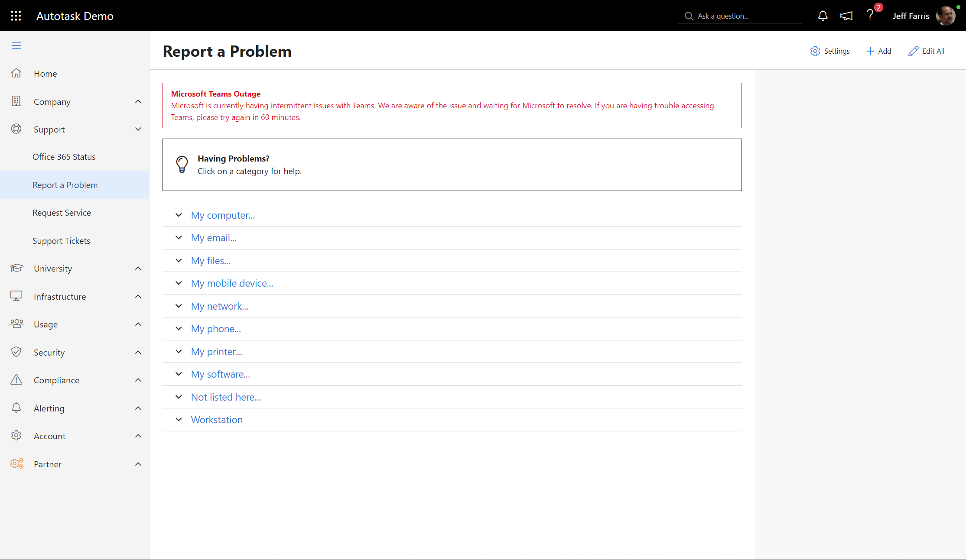Expand the Security menu chevron
Screen dimensions: 966x560
point(138,352)
